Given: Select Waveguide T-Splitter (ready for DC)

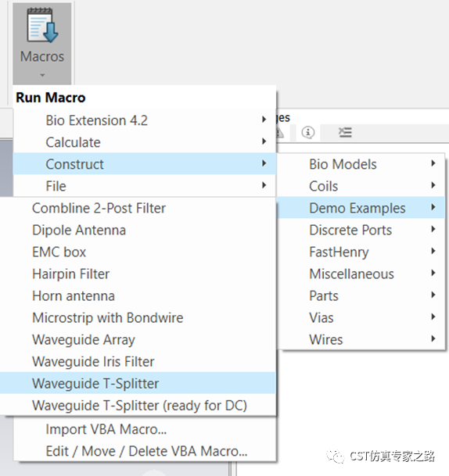Looking at the screenshot, I should [138, 406].
